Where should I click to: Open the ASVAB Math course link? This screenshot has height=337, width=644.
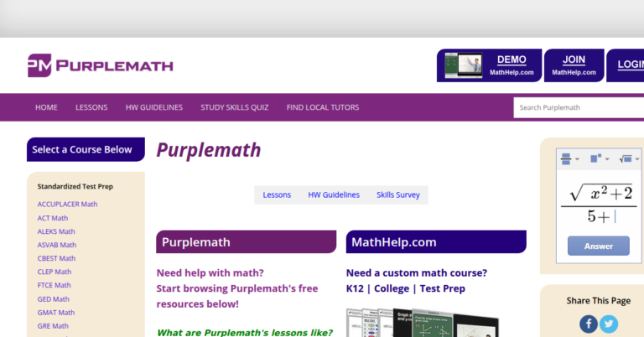click(57, 245)
